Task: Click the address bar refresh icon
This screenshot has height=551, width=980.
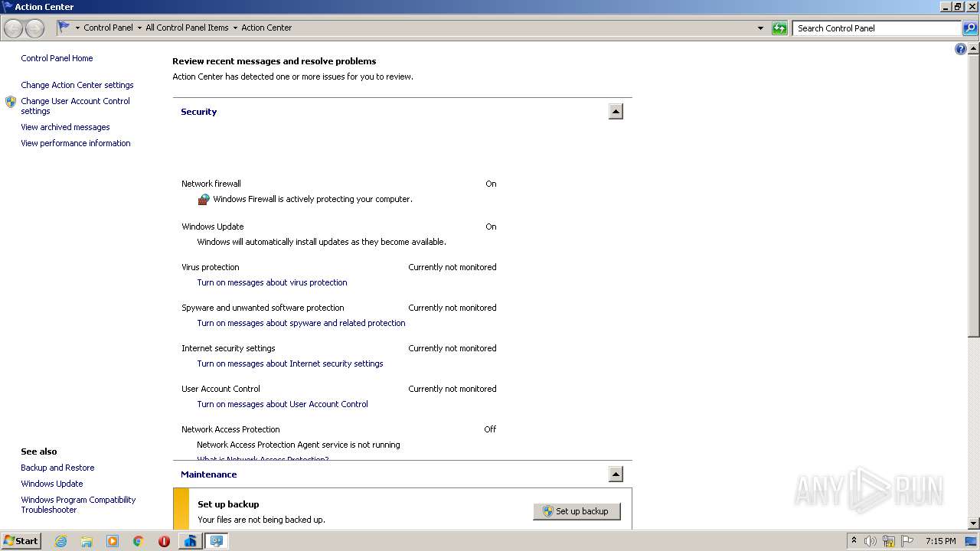Action: click(x=779, y=28)
